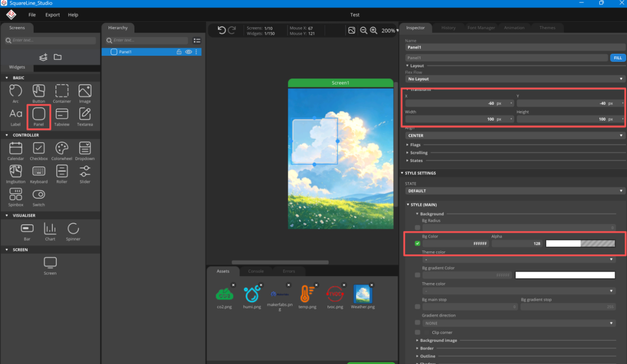Select Panel1 in the Hierarchy tree
This screenshot has width=627, height=364.
click(x=151, y=52)
